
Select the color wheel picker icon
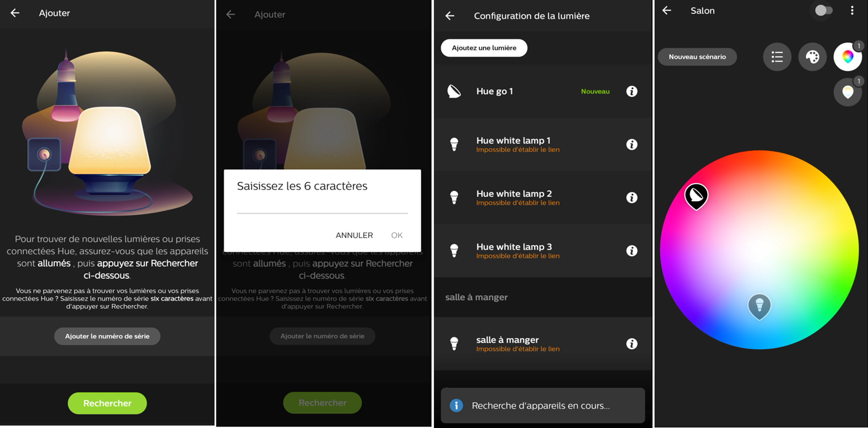coord(848,57)
